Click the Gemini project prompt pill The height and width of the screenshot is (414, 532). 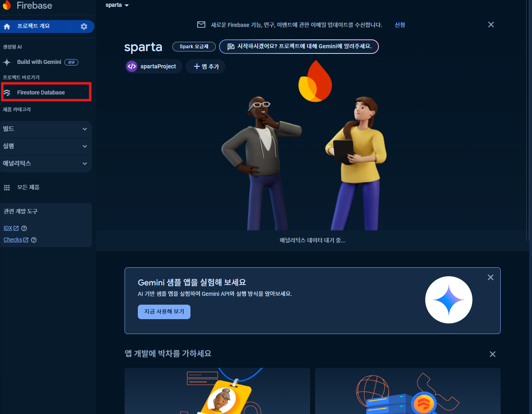[x=299, y=47]
